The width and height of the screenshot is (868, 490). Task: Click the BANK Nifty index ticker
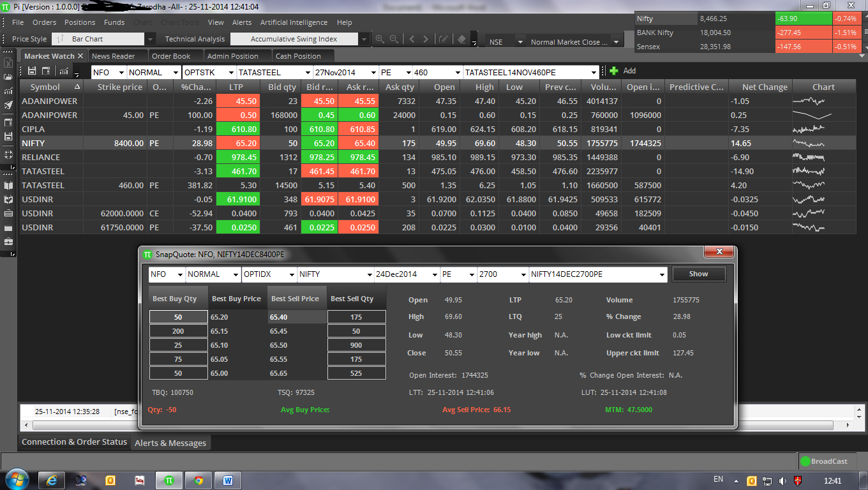point(751,33)
